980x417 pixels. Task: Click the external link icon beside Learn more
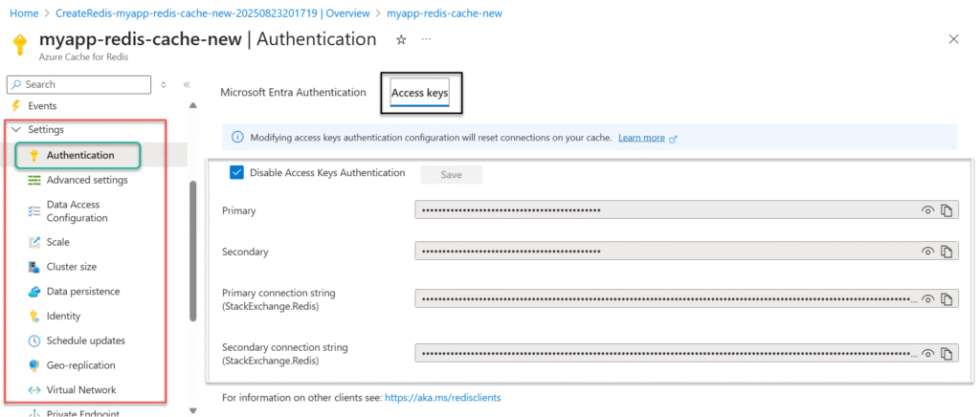(673, 139)
